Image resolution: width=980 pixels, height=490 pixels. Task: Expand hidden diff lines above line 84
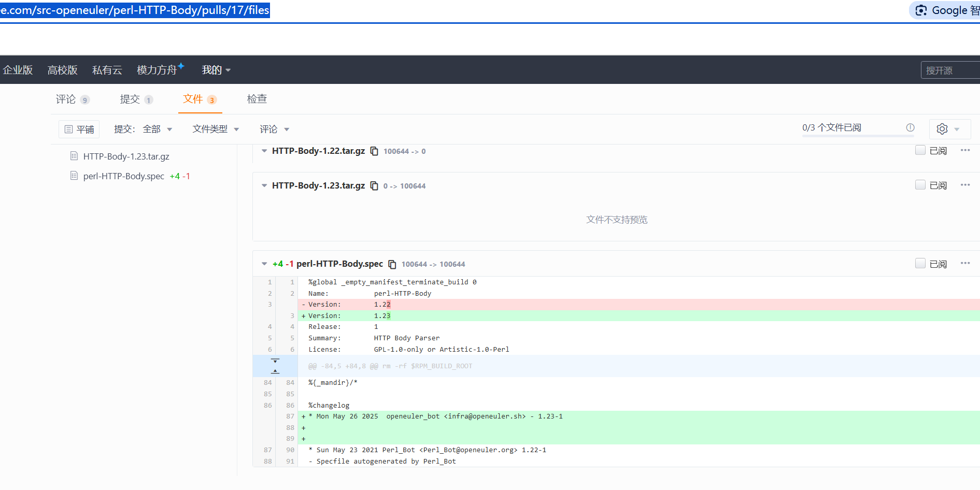click(x=275, y=371)
